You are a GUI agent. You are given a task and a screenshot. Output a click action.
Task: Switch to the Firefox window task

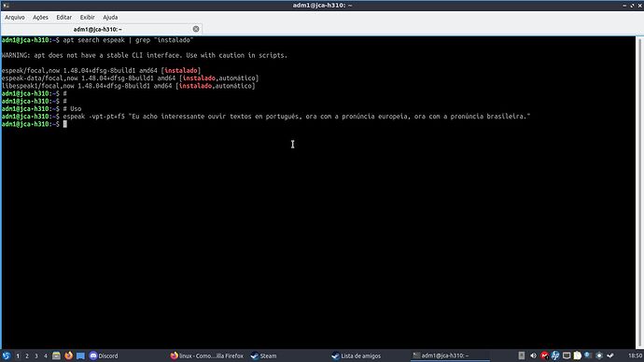207,355
